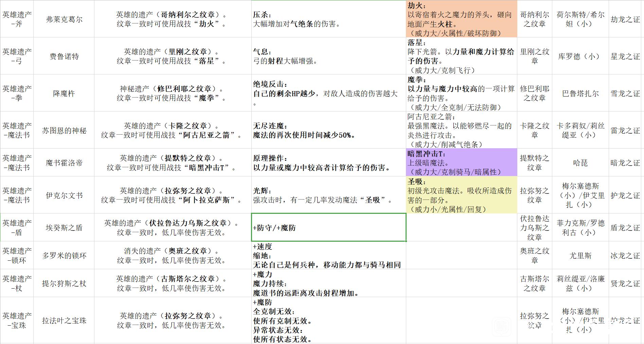Click the short cell 奥班之纹章
Screen dimensions: 644x344
pyautogui.click(x=535, y=255)
